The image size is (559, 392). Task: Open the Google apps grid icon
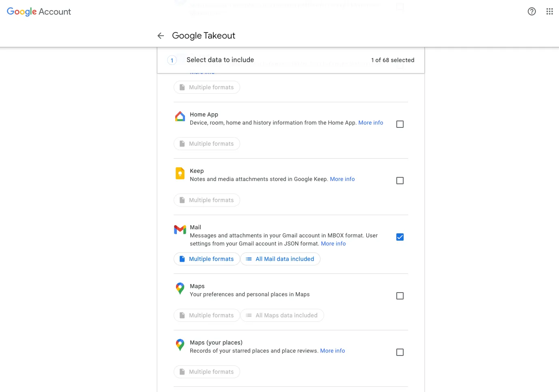point(550,11)
